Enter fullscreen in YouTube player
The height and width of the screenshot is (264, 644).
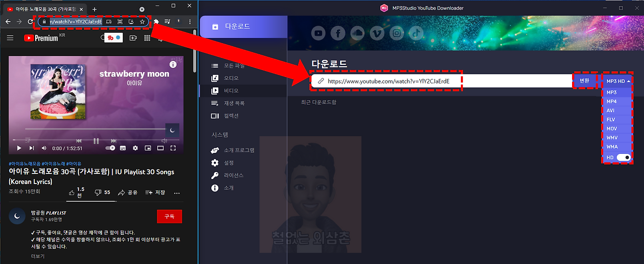173,148
